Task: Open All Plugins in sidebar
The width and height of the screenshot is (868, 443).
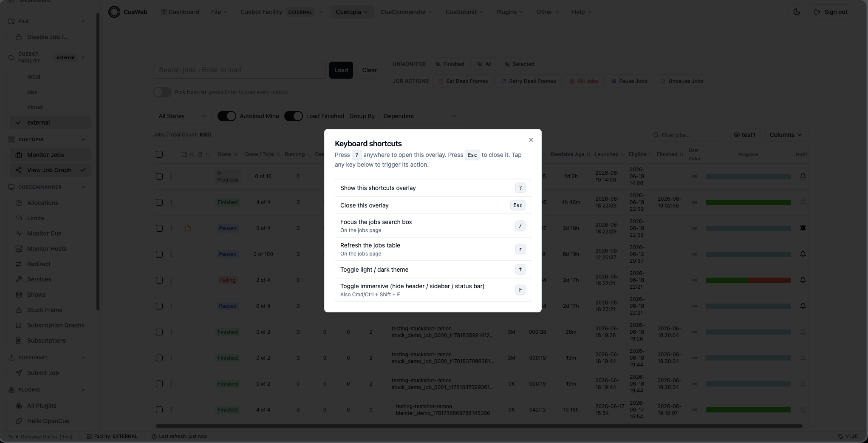Action: tap(51, 406)
